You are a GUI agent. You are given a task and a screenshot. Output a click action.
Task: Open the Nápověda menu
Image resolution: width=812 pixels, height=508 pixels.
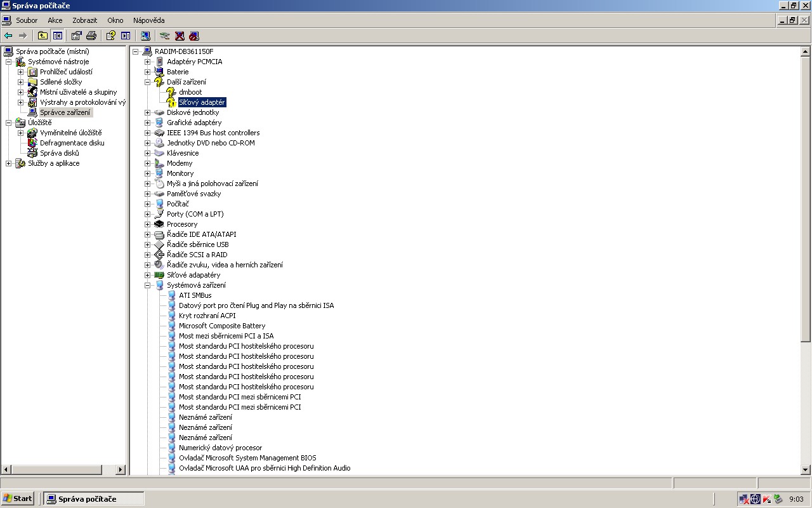(149, 20)
